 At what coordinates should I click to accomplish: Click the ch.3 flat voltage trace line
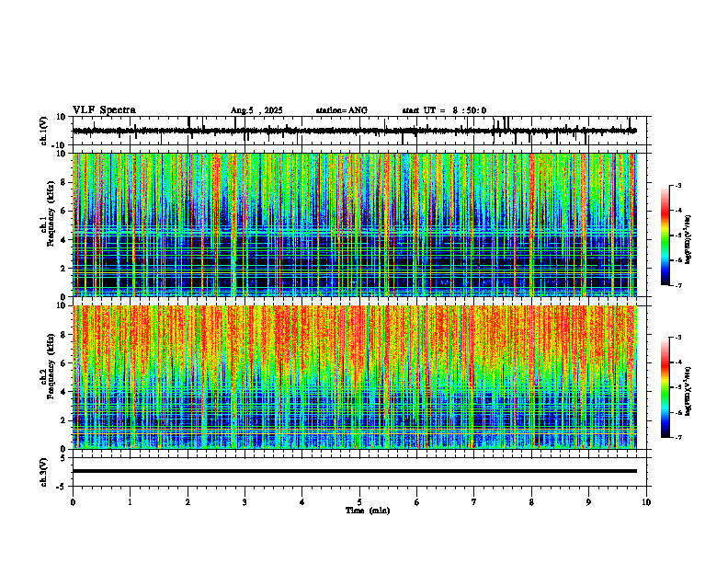(x=355, y=471)
